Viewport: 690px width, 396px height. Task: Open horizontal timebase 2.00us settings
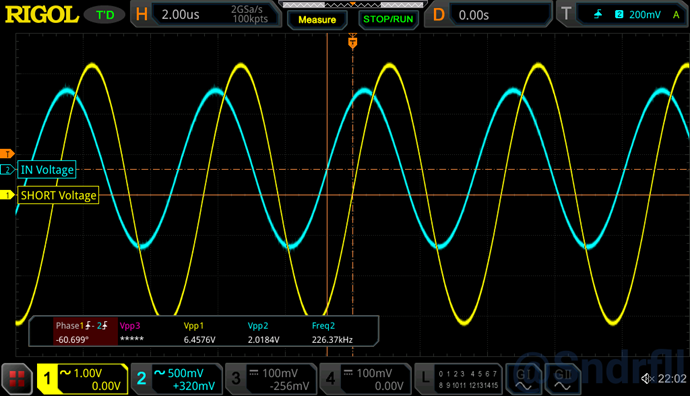[x=206, y=15]
